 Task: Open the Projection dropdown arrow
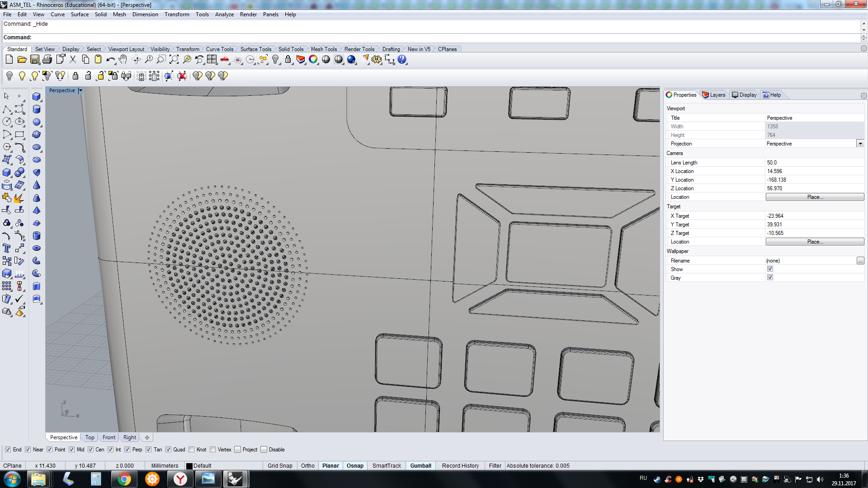tap(860, 144)
